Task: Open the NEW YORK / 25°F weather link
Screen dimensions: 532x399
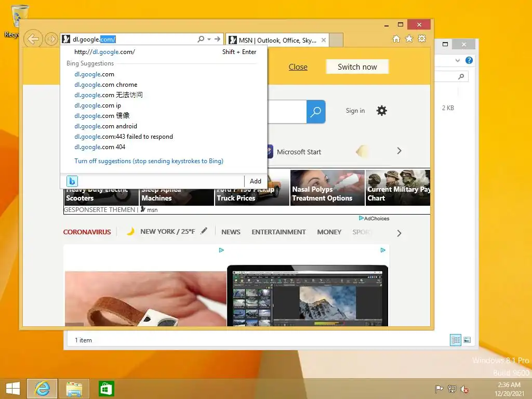Action: 168,232
